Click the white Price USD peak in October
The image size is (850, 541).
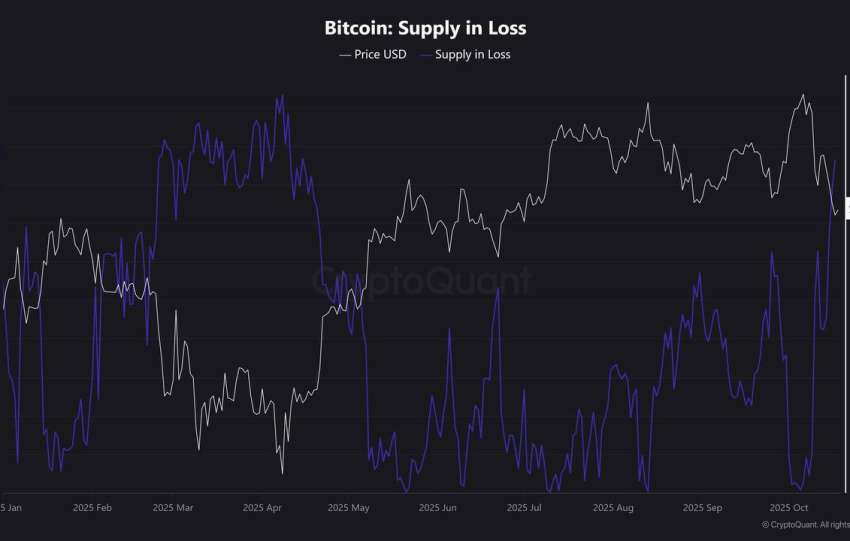coord(802,95)
